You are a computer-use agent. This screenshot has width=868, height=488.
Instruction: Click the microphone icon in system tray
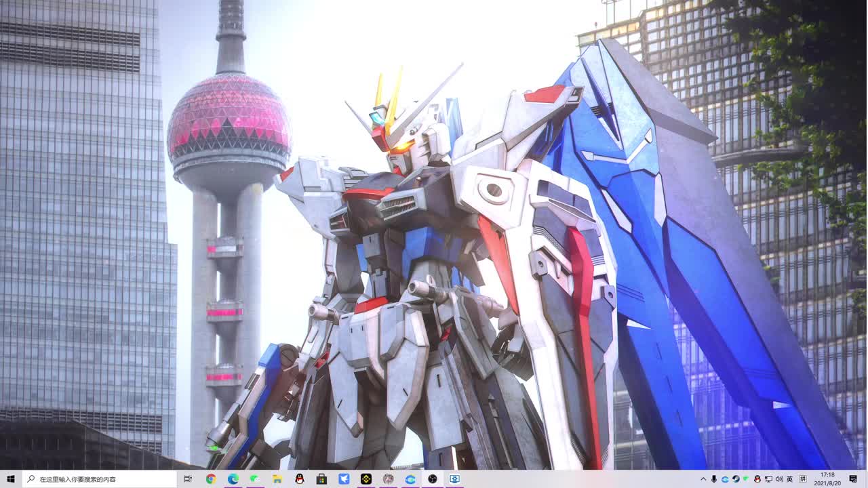(x=714, y=479)
